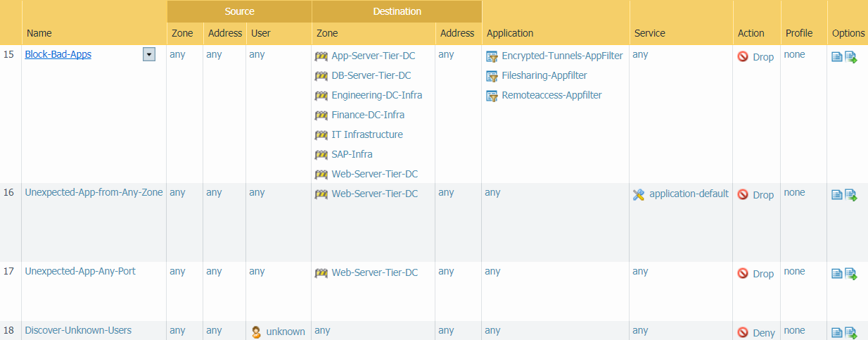Click the Deny action icon in rule 18
The image size is (868, 340).
tap(743, 333)
